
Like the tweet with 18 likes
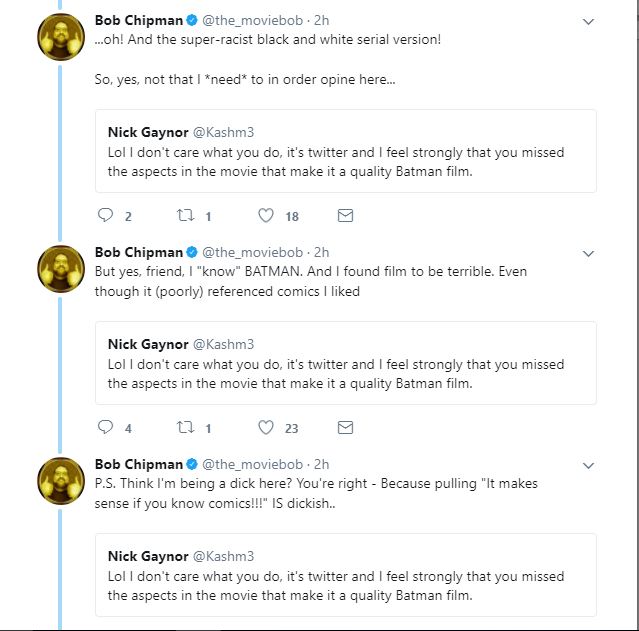266,215
